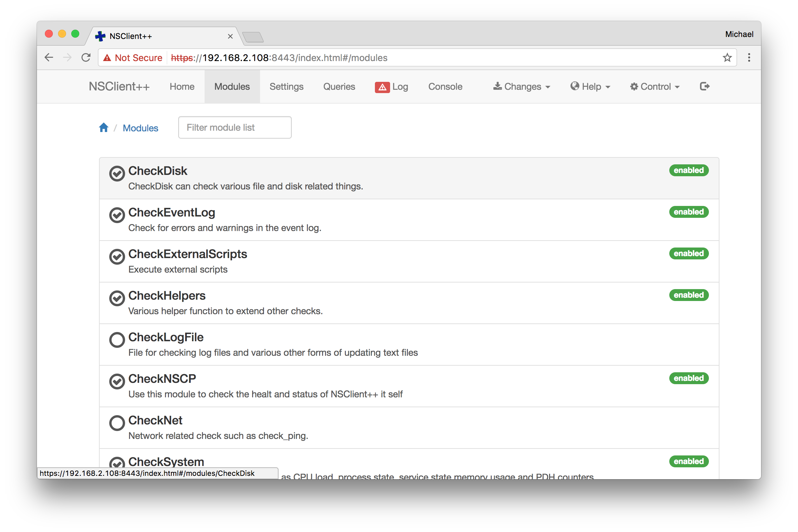Open the Settings navbar item
798x532 pixels.
tap(286, 87)
